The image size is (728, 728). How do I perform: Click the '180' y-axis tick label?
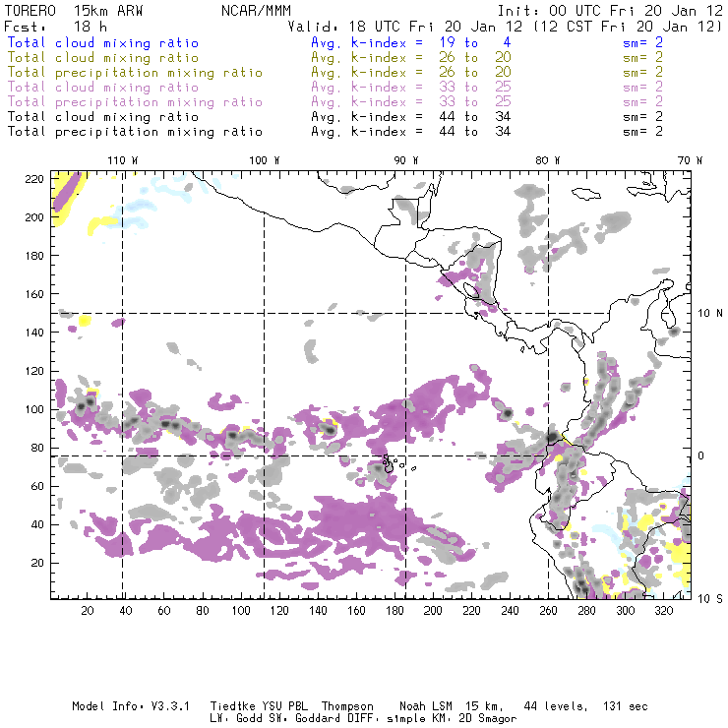pyautogui.click(x=34, y=256)
